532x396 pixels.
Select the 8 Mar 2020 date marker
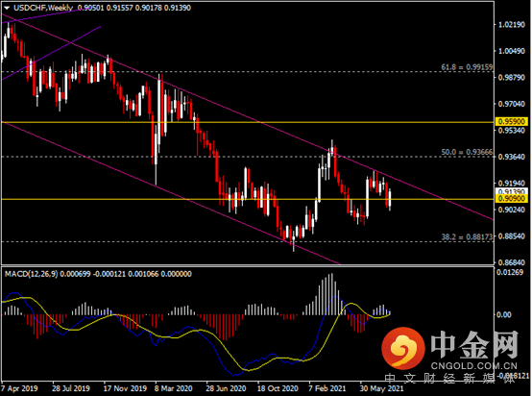coord(174,388)
